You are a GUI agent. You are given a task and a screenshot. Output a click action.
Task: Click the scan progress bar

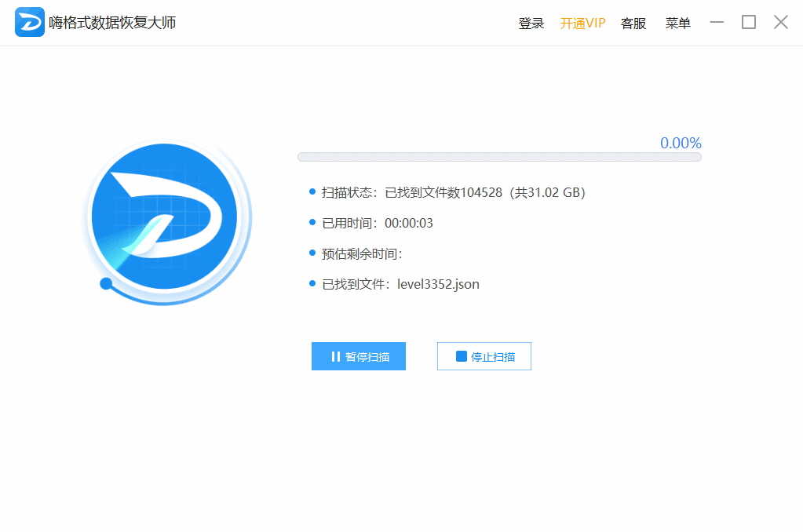tap(499, 157)
